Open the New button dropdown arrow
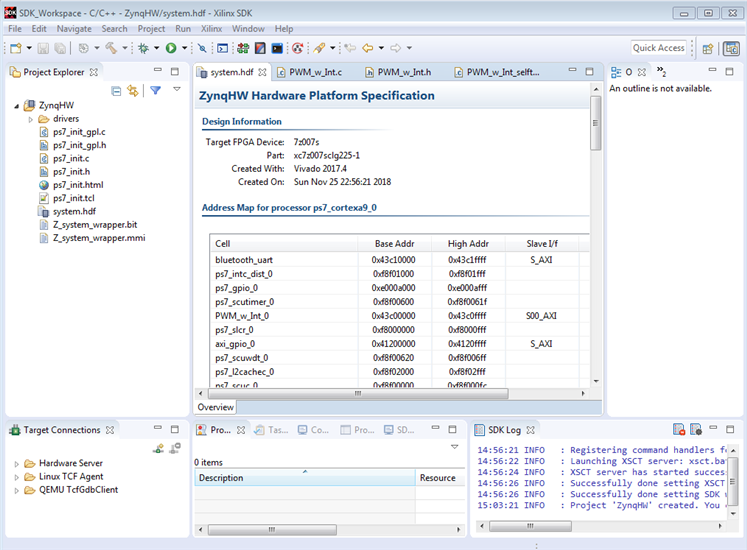 click(29, 48)
